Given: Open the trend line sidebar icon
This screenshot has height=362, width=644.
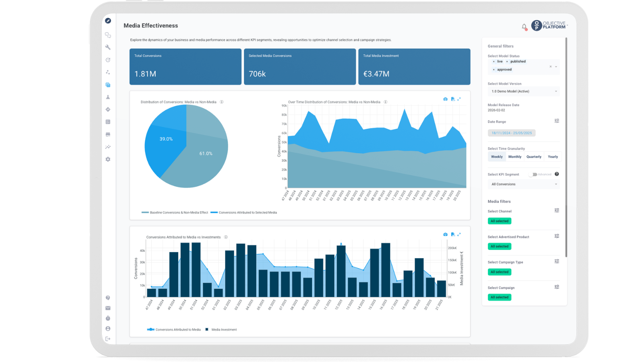Looking at the screenshot, I should (108, 147).
